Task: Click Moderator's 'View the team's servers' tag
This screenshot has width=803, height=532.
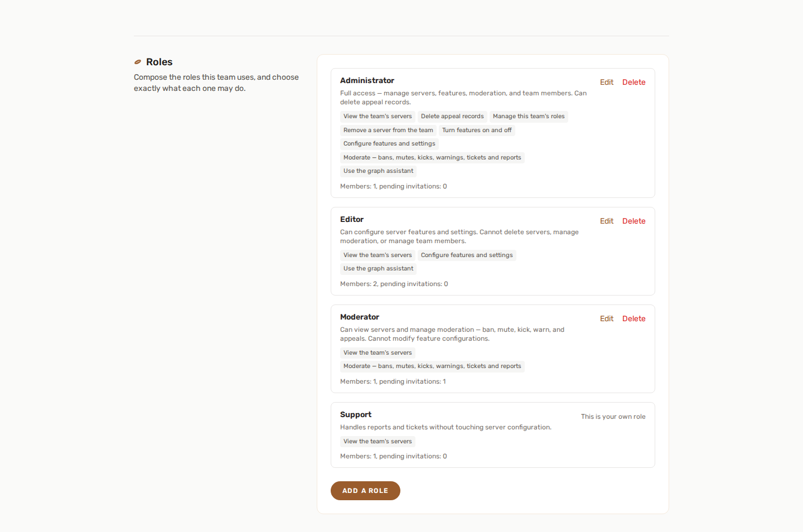Action: click(x=378, y=353)
